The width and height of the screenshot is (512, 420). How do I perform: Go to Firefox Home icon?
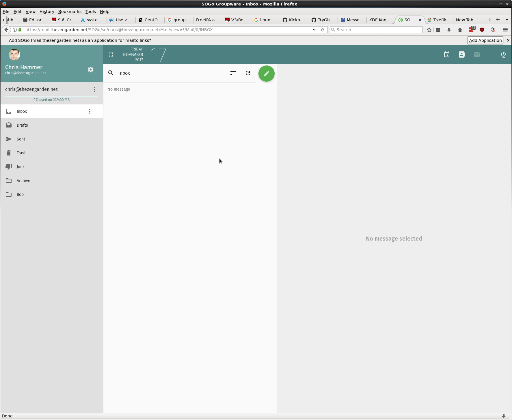coord(460,29)
